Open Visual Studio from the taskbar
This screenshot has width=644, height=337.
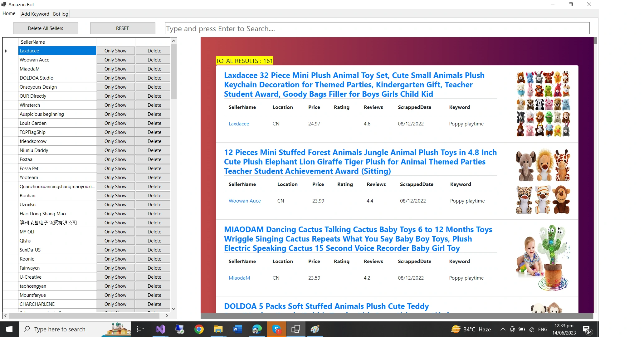(x=160, y=329)
